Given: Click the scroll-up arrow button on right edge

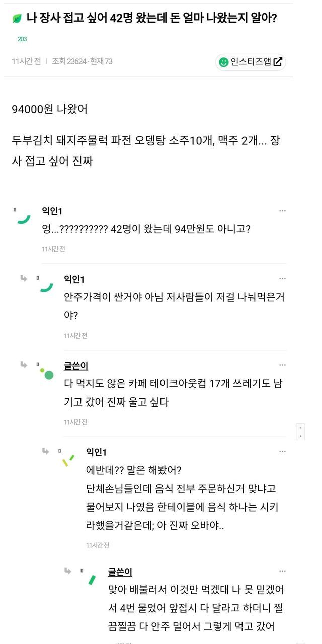Looking at the screenshot, I should 300,427.
